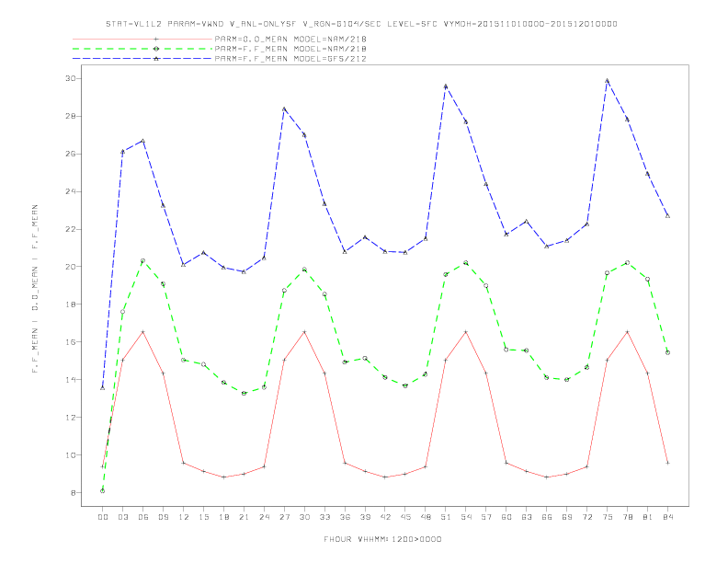
Task: Click the red observed plus marker at hour 18
Action: click(x=223, y=477)
